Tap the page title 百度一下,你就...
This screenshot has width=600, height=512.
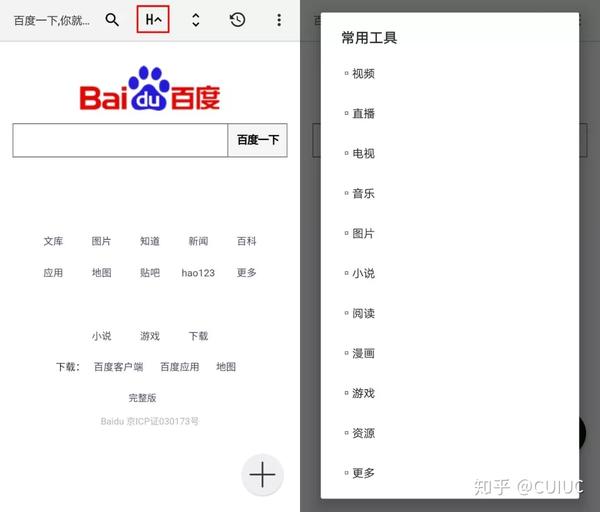pos(52,20)
